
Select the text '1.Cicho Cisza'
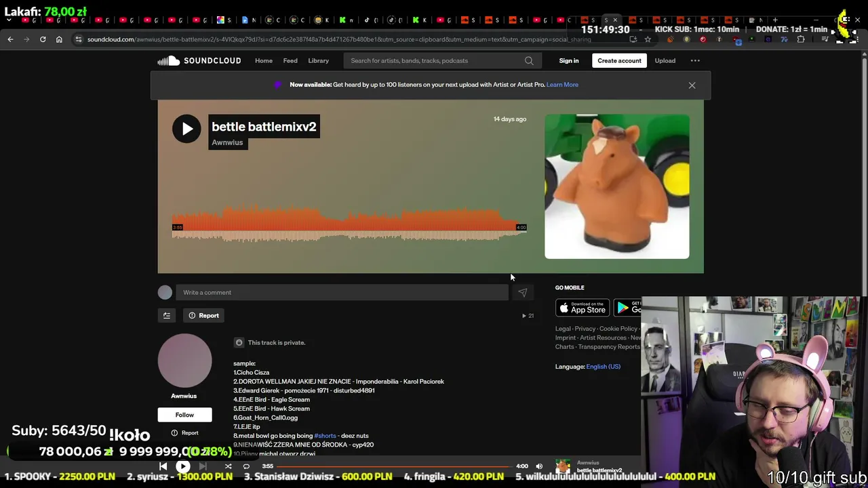252,373
